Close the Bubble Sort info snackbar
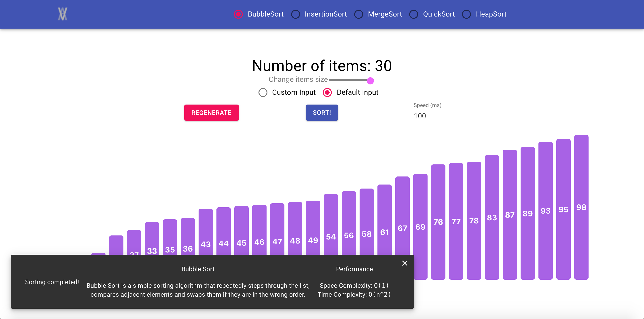 pos(405,263)
